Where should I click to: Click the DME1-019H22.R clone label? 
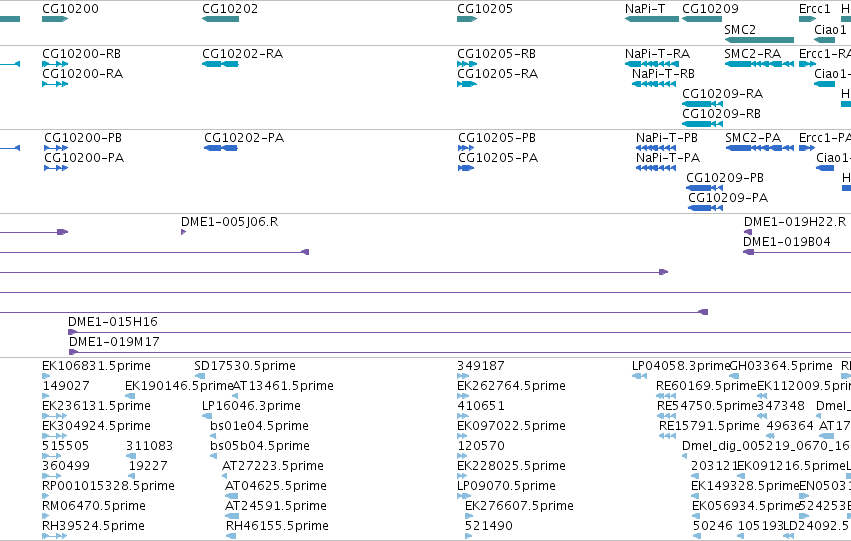coord(795,222)
